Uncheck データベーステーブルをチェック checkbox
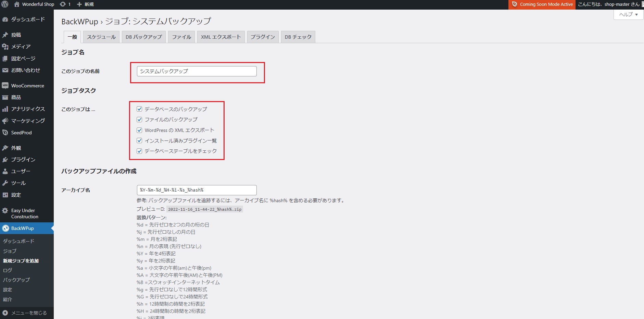This screenshot has width=644, height=319. point(139,151)
